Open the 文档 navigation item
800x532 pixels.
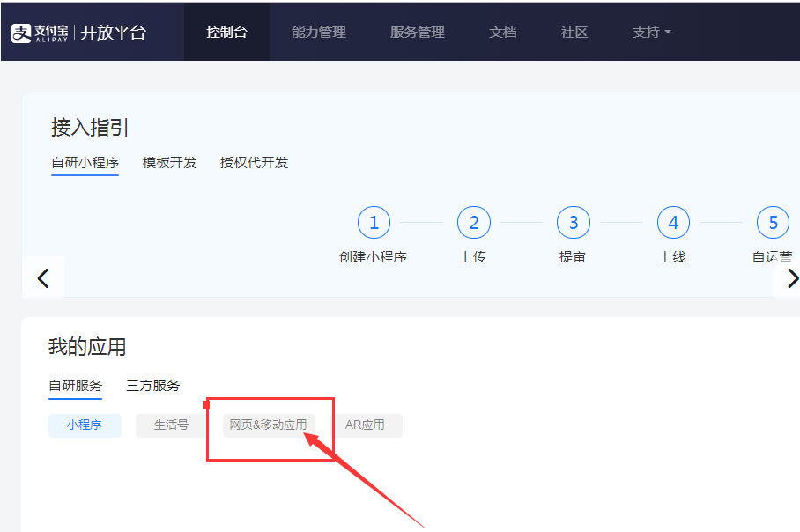point(503,33)
